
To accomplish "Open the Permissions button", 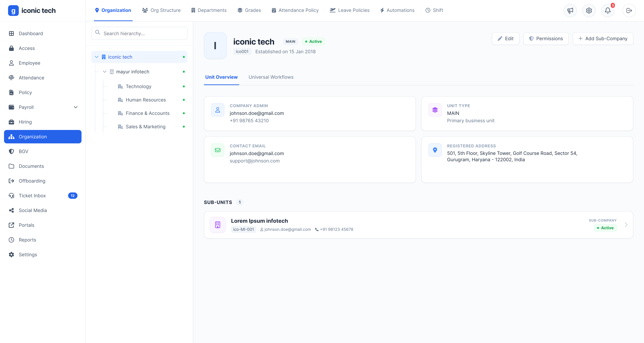I will click(546, 39).
